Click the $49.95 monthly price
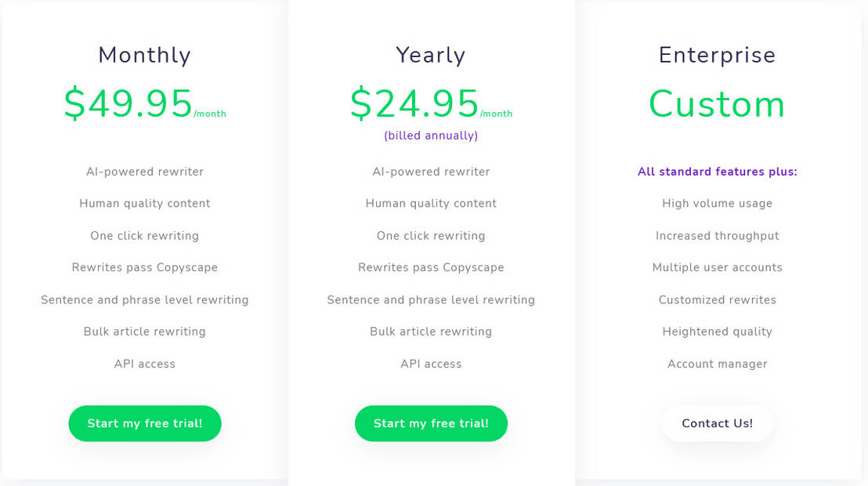Viewport: 868px width, 486px height. (128, 103)
